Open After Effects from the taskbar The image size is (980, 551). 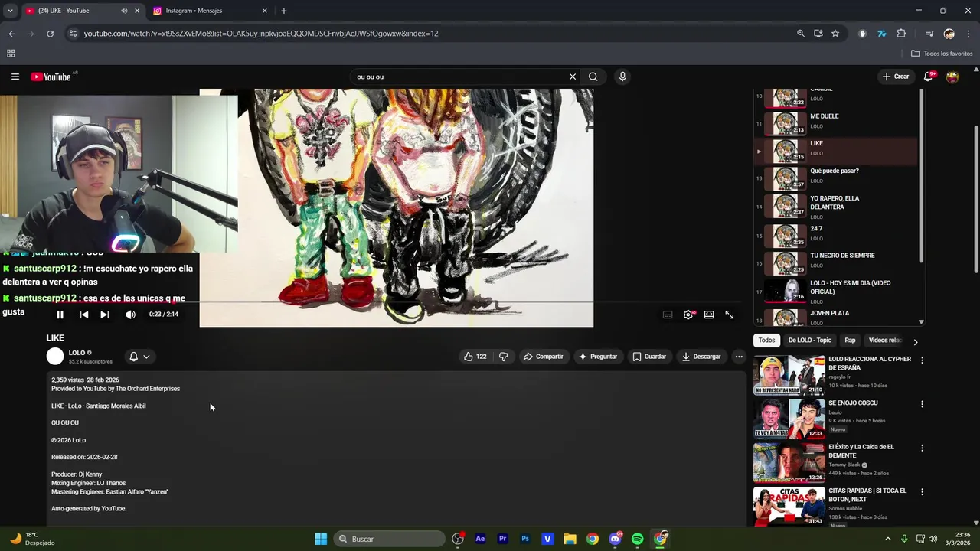(480, 539)
